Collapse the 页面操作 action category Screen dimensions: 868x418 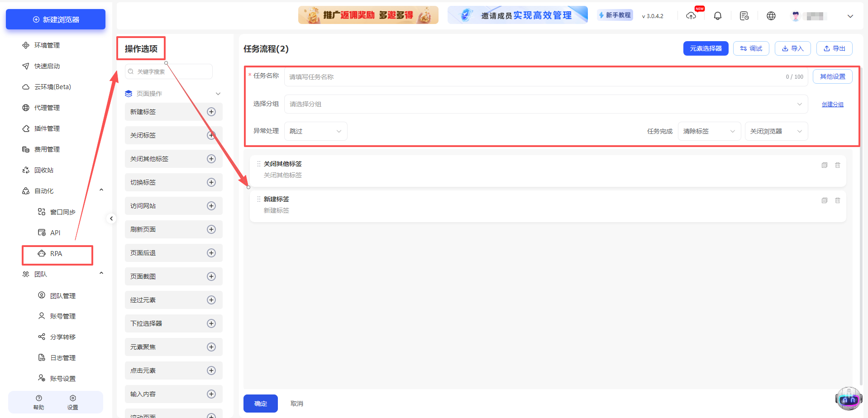click(x=218, y=94)
